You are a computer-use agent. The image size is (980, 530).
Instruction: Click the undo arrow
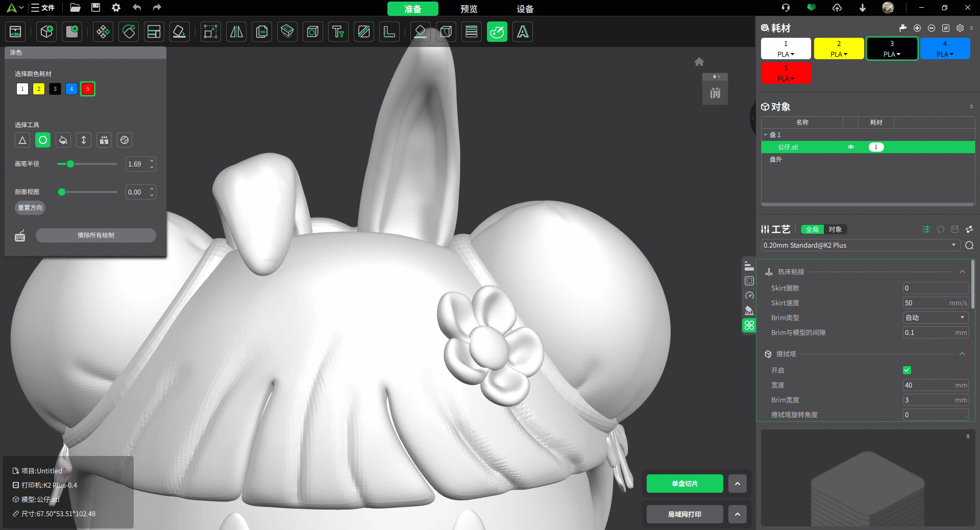(x=136, y=8)
